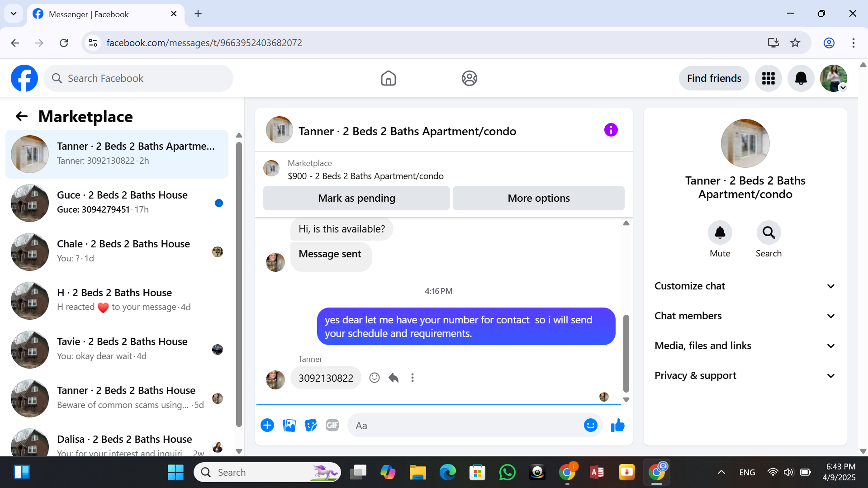
Task: Click the chat list scrollbar
Action: [239, 285]
